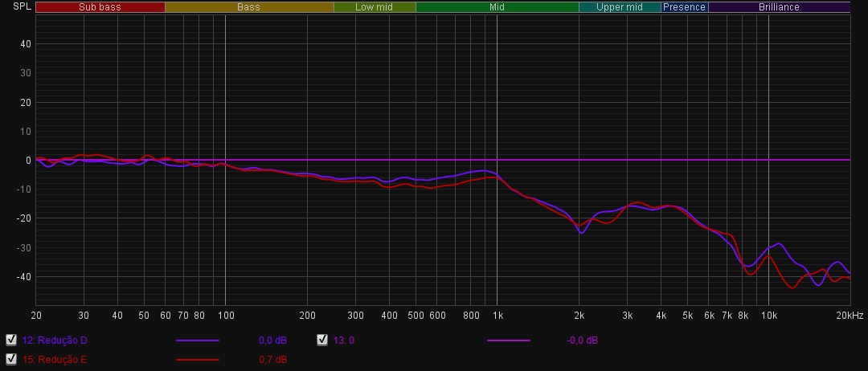
Task: Click the 0,0 dB value for Redução D
Action: point(272,340)
